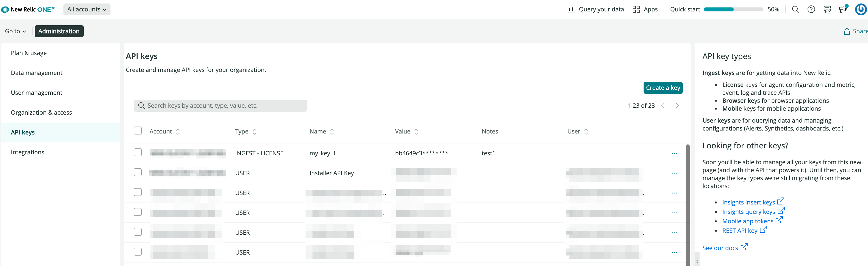Check the third row's checkbox
Viewport: 868px width, 266px height.
[137, 192]
